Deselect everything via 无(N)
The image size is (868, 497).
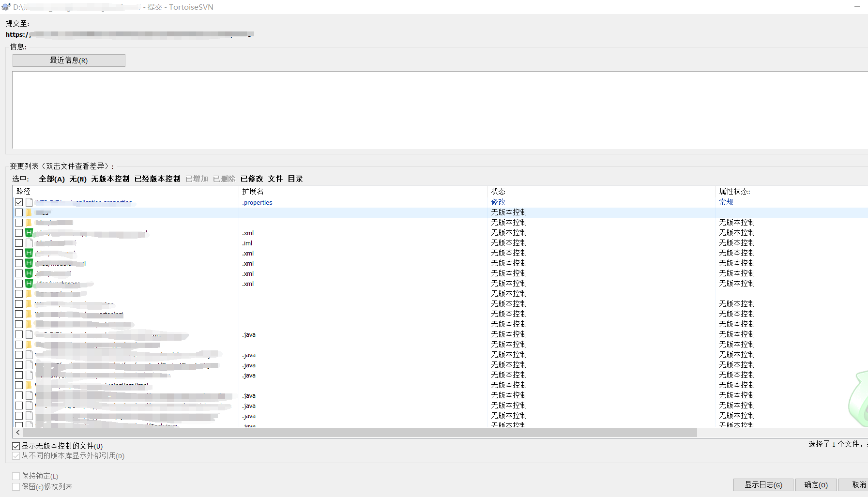coord(78,179)
